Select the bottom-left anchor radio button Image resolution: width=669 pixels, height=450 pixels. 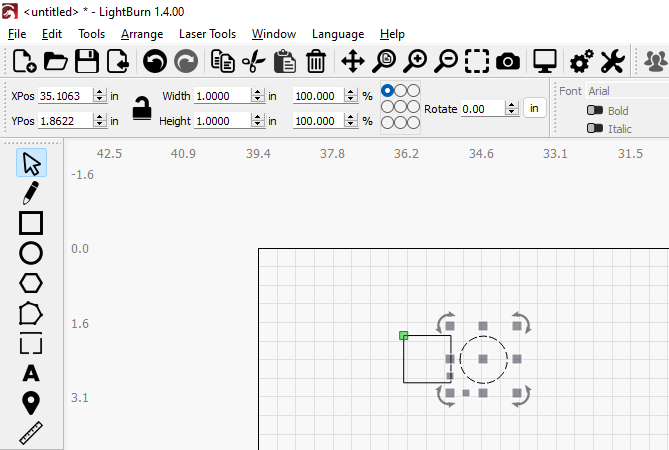(x=387, y=123)
